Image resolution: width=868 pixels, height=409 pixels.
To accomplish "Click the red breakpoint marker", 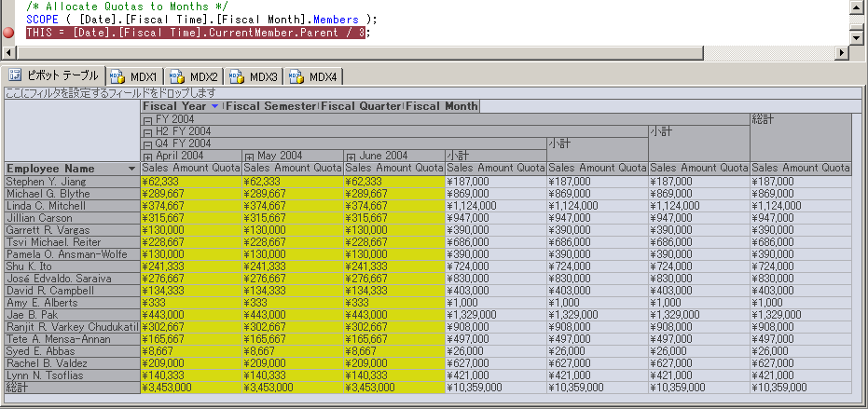I will [x=8, y=34].
